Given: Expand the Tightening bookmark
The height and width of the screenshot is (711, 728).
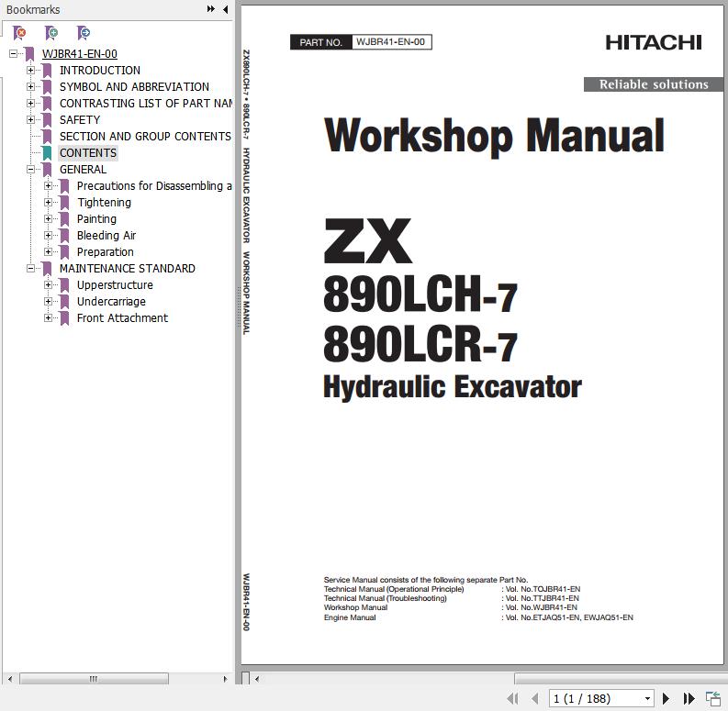Looking at the screenshot, I should pyautogui.click(x=49, y=203).
